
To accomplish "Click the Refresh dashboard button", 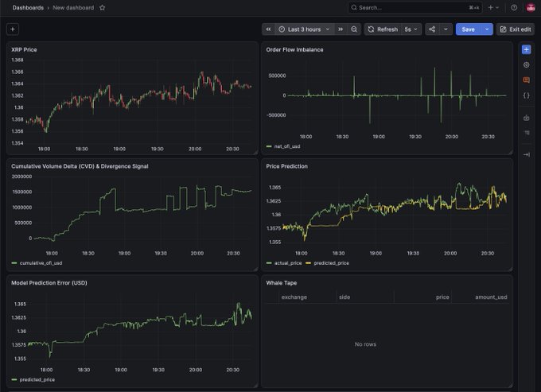I will pos(383,29).
